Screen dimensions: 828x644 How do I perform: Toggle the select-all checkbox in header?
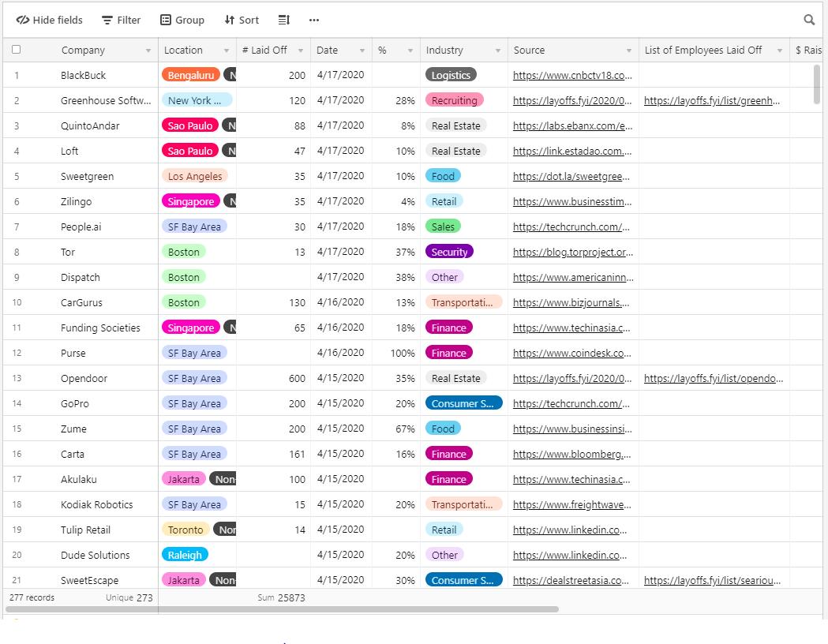coord(16,50)
